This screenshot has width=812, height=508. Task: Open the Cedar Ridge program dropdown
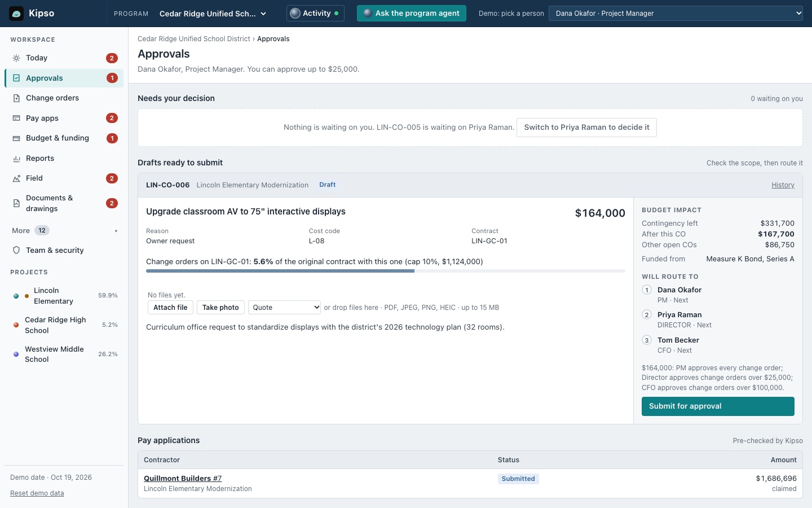213,14
